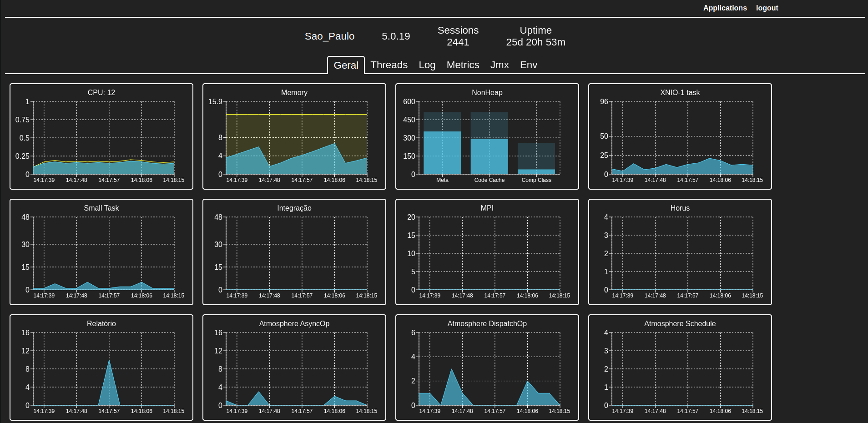The image size is (868, 423).
Task: Click the Meta label under NonHeap chart
Action: click(442, 180)
